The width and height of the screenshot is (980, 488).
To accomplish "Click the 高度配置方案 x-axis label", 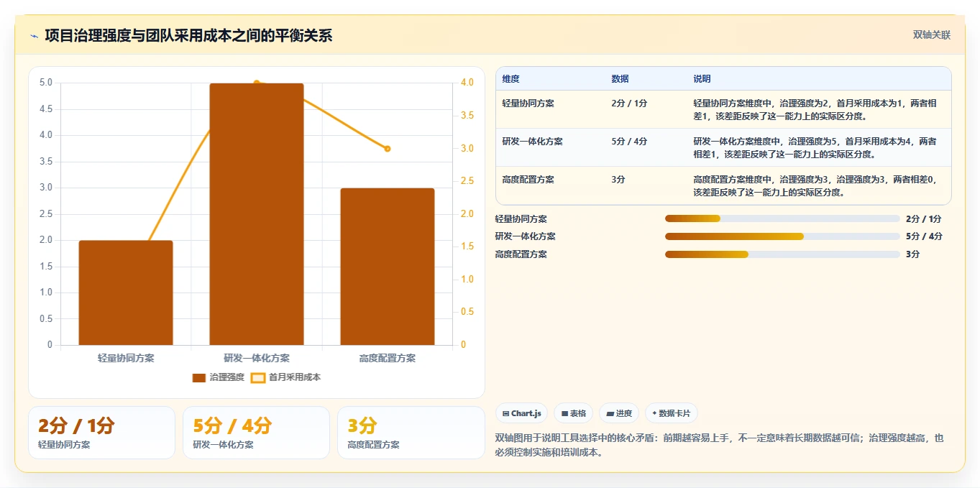I will 388,358.
